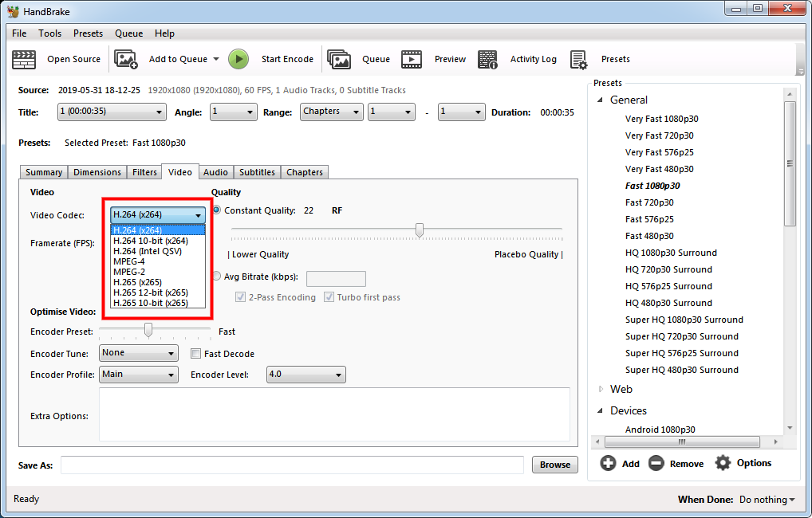Open the Encoder Profile dropdown
This screenshot has height=518, width=812.
(138, 375)
